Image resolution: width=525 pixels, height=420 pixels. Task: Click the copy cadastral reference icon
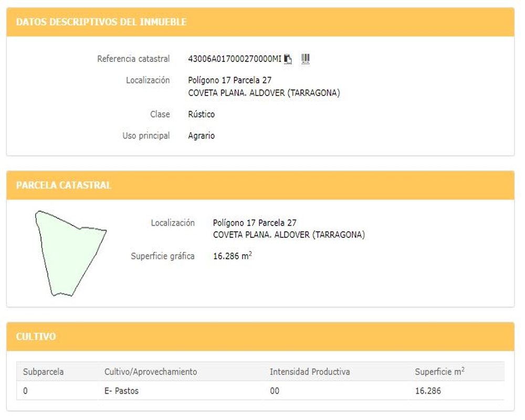tap(288, 59)
